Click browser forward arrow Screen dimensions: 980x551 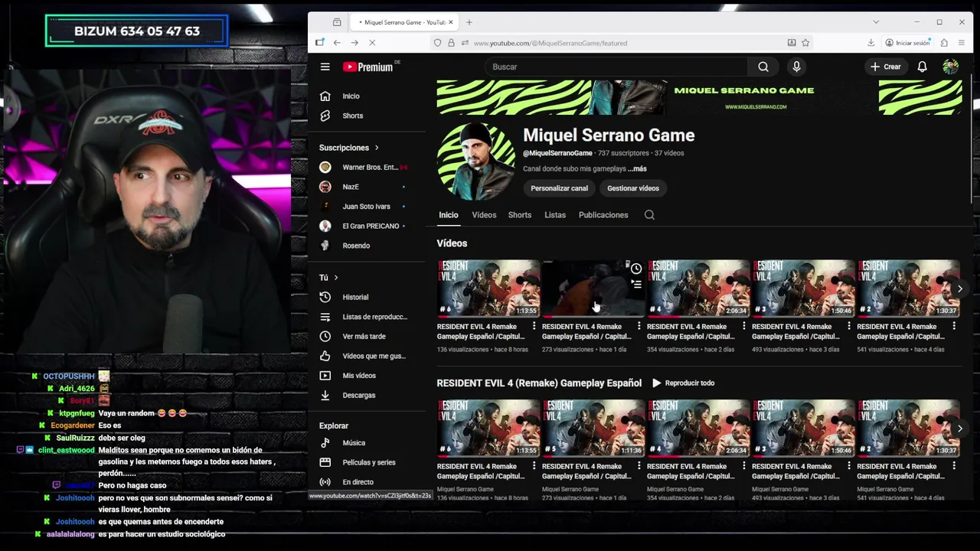coord(354,43)
